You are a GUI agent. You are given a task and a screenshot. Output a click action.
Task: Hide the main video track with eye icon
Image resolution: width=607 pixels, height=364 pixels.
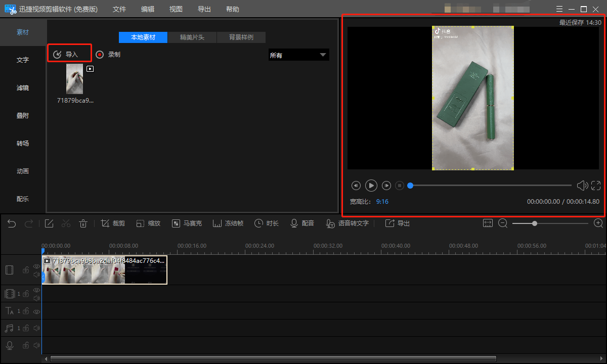(36, 266)
